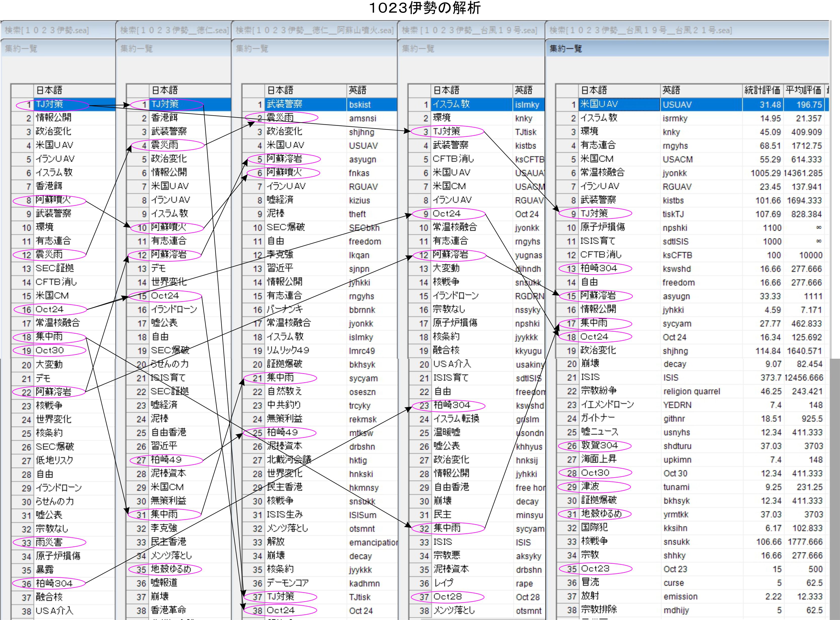The height and width of the screenshot is (620, 840).
Task: Select the デーモンコア row
Action: click(287, 583)
